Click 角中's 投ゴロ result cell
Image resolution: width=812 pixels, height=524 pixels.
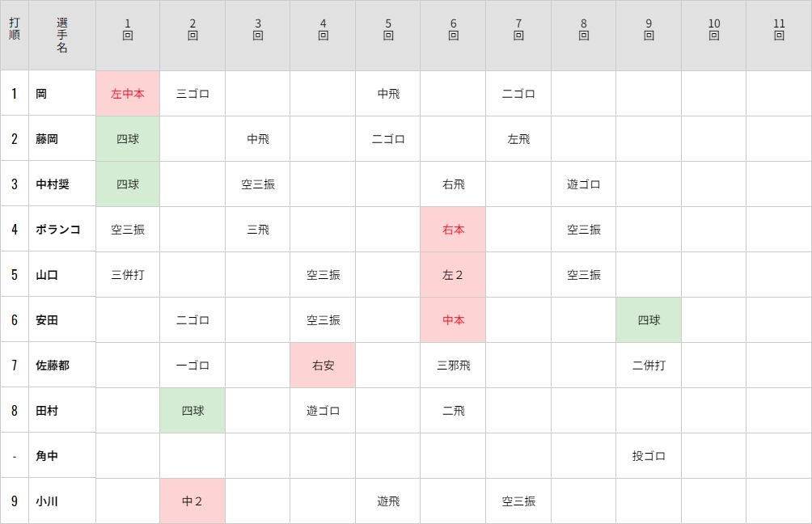click(649, 456)
